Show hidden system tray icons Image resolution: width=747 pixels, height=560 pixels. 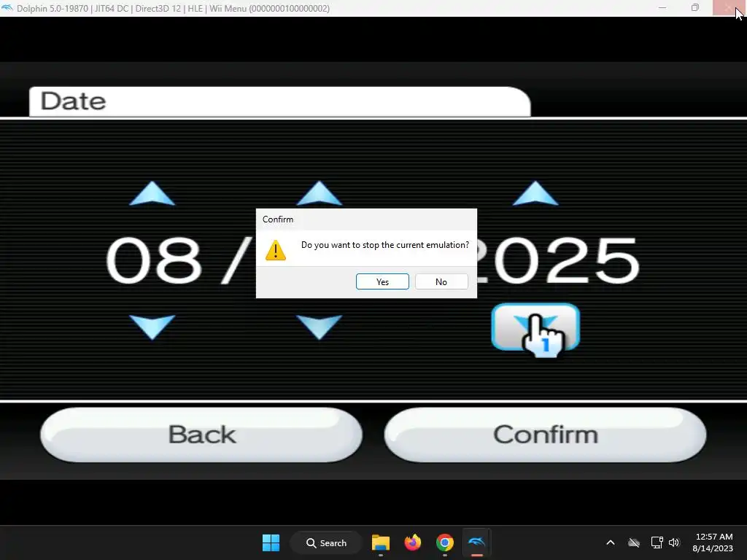(611, 542)
